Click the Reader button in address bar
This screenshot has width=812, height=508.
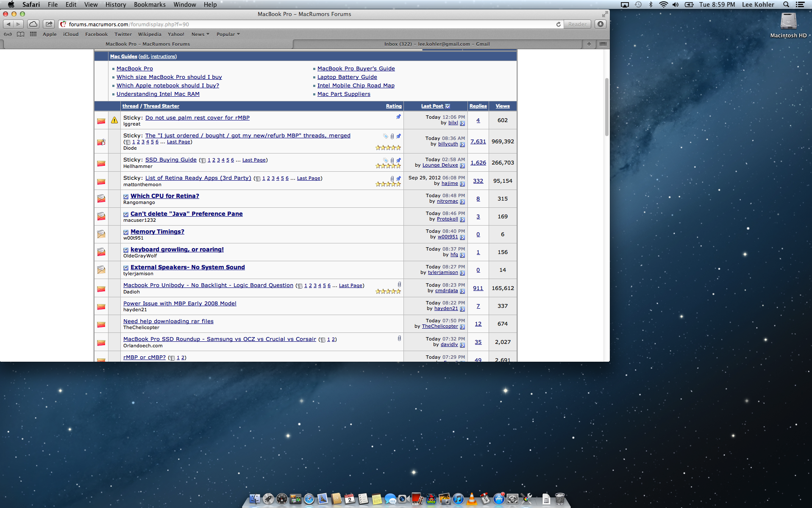tap(577, 24)
